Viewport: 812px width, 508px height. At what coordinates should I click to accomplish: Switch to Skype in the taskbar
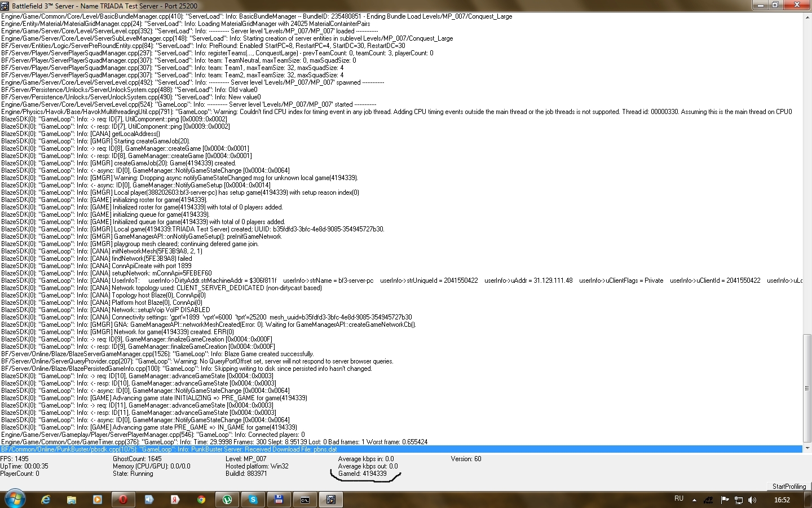click(x=253, y=500)
